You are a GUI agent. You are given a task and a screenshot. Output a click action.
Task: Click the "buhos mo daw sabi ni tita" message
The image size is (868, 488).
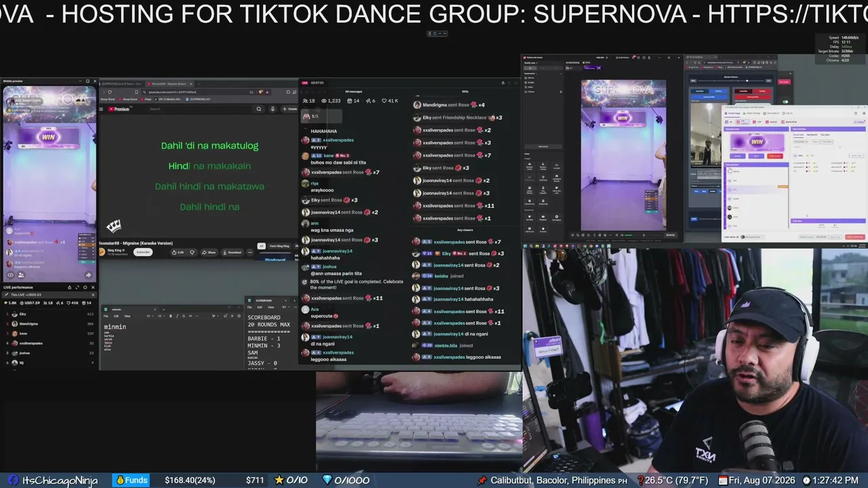pyautogui.click(x=337, y=163)
